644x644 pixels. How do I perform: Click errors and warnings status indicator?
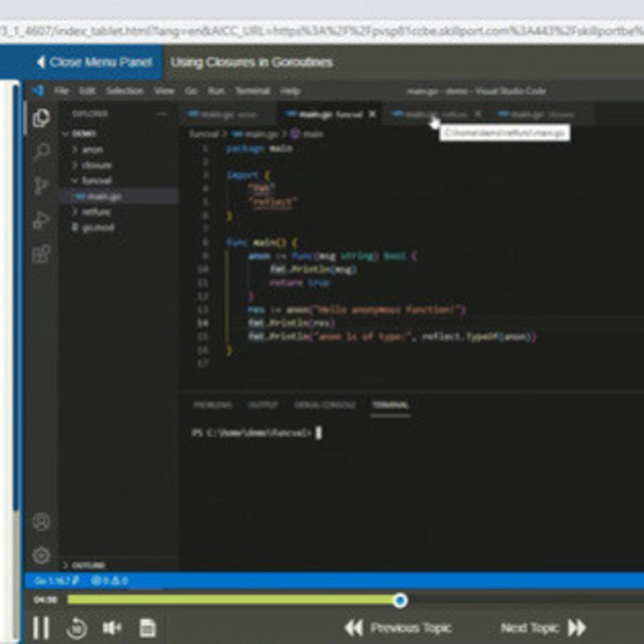[x=109, y=580]
